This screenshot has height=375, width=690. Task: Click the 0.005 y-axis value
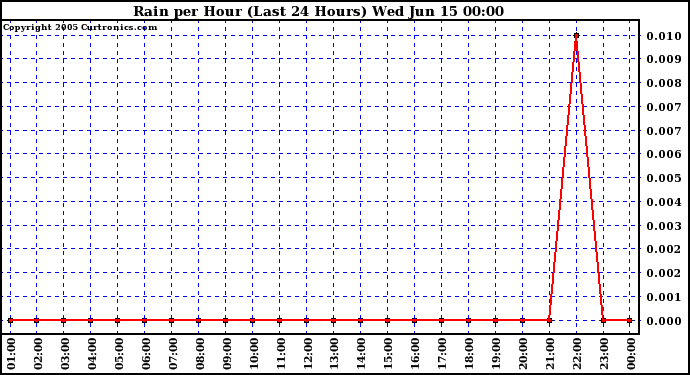(x=664, y=178)
